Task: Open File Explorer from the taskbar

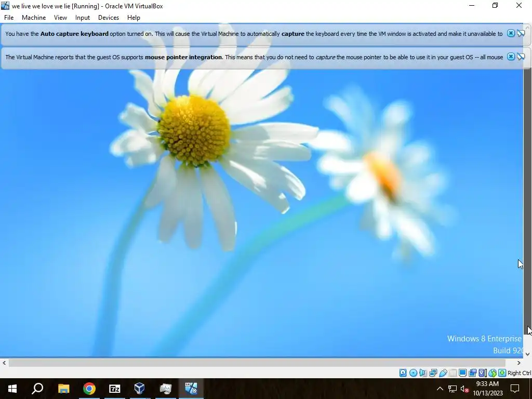Action: pos(63,389)
